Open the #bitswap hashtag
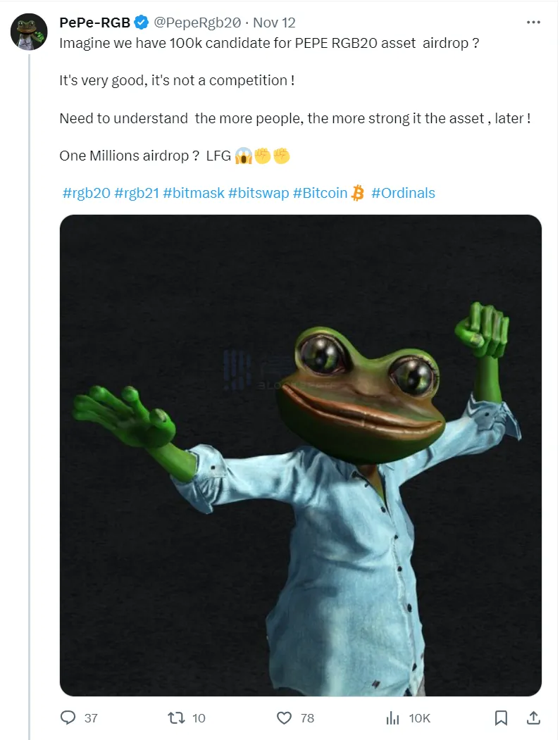The height and width of the screenshot is (740, 560). (x=259, y=193)
